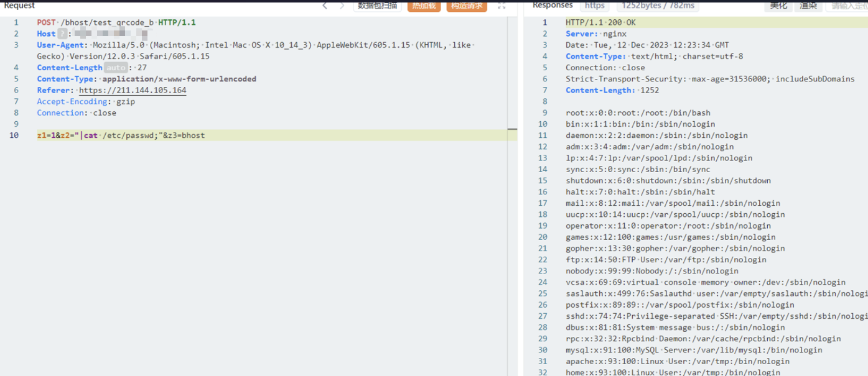The width and height of the screenshot is (868, 376).
Task: Click the https tag in Responses header
Action: tap(595, 6)
